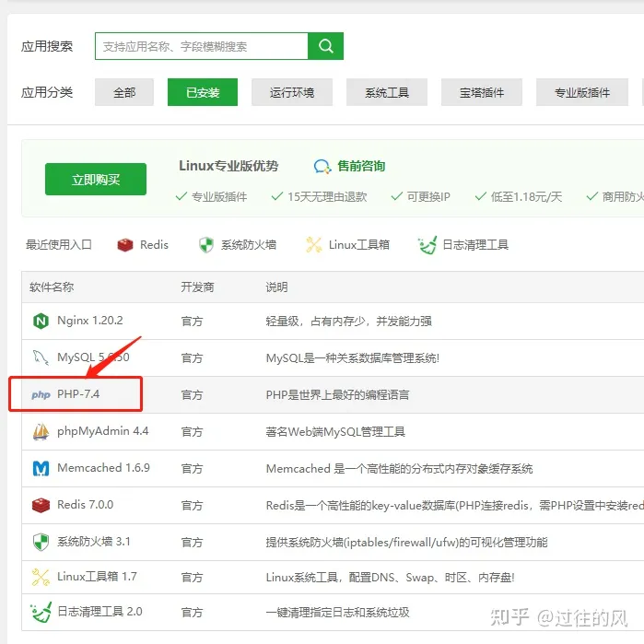This screenshot has height=644, width=644.
Task: Select the 全部 category tab
Action: click(x=124, y=92)
